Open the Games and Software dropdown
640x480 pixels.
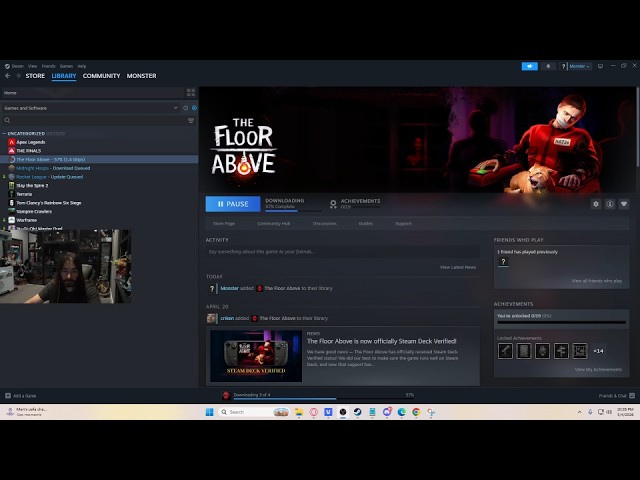tap(91, 108)
